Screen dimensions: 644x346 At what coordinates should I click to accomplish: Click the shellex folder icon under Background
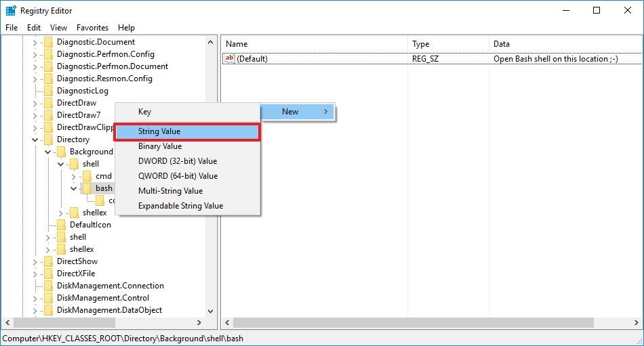pyautogui.click(x=74, y=213)
